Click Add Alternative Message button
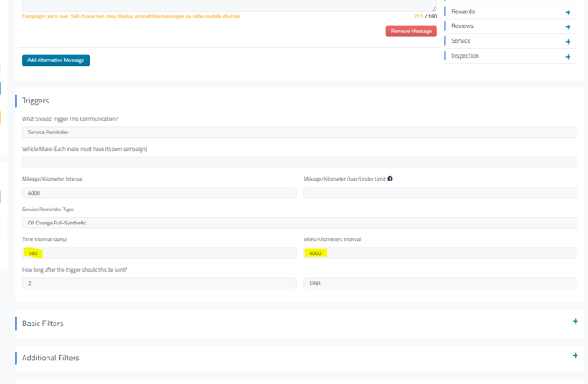Screen dimensions: 588x384 click(55, 60)
